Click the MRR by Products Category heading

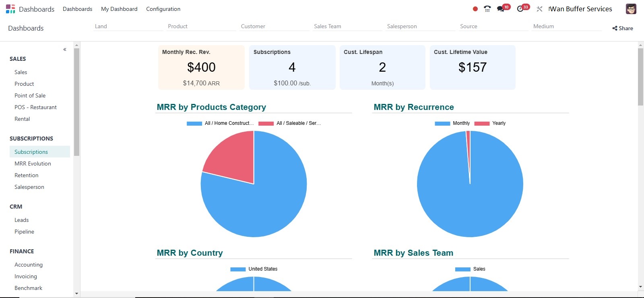(x=211, y=107)
